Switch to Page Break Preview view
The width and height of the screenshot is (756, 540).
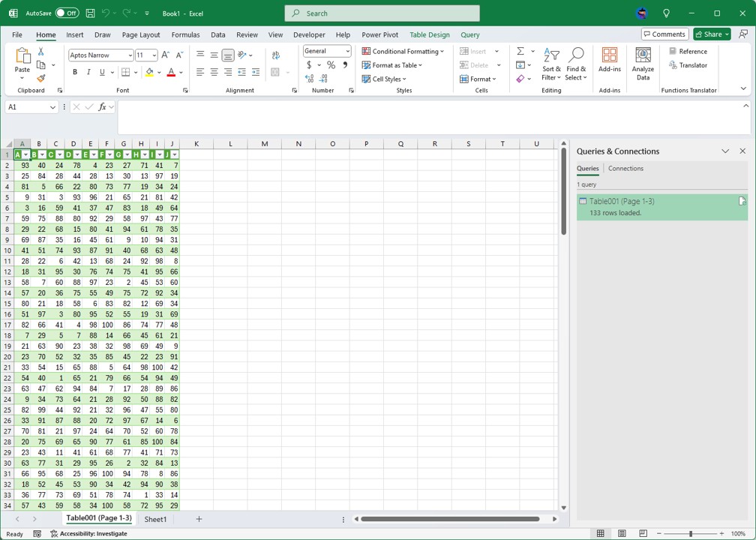[643, 533]
